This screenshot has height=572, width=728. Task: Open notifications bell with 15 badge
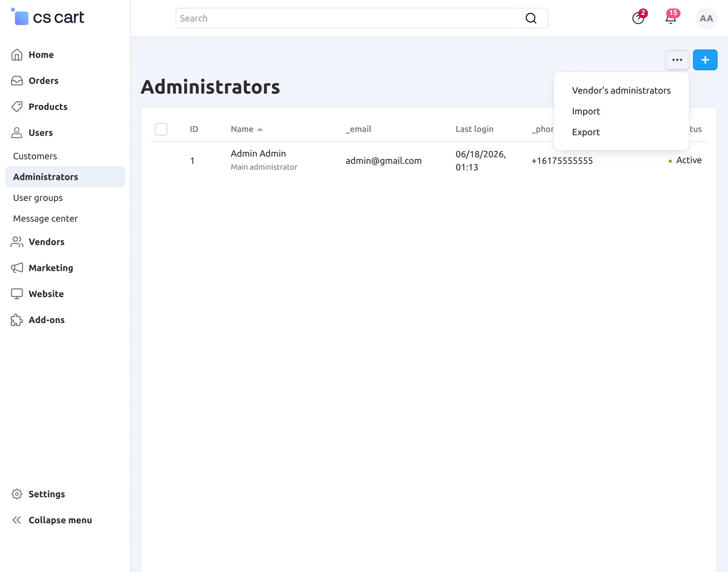pos(671,18)
